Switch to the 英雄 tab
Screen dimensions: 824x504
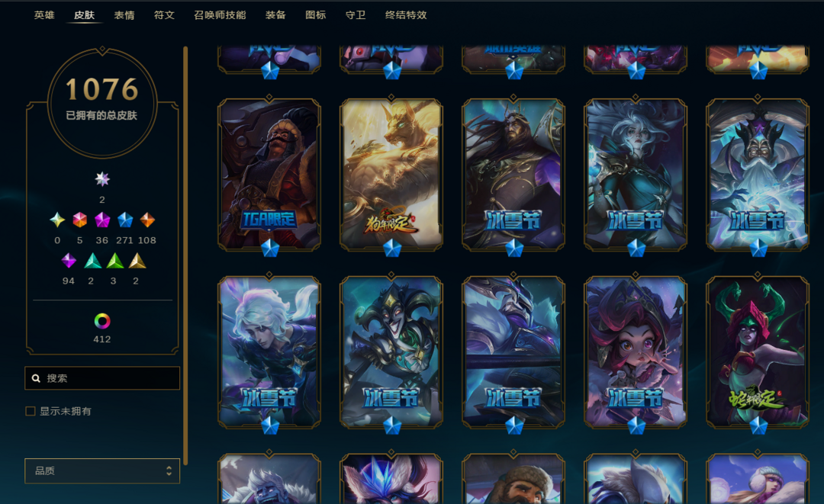click(x=45, y=15)
